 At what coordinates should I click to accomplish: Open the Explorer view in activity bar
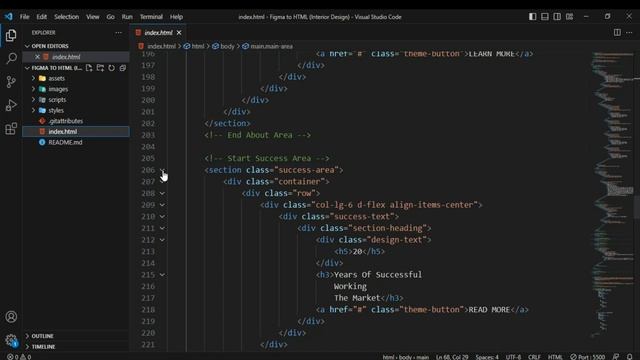[11, 36]
